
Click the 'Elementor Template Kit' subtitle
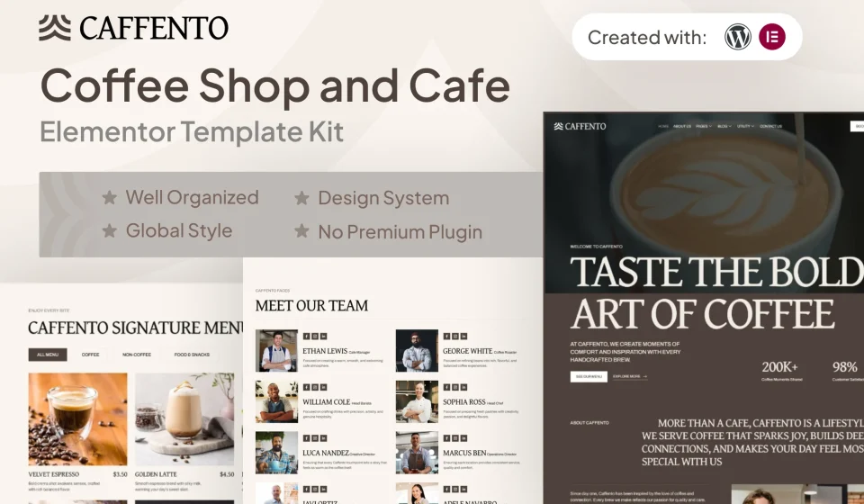[x=192, y=131]
